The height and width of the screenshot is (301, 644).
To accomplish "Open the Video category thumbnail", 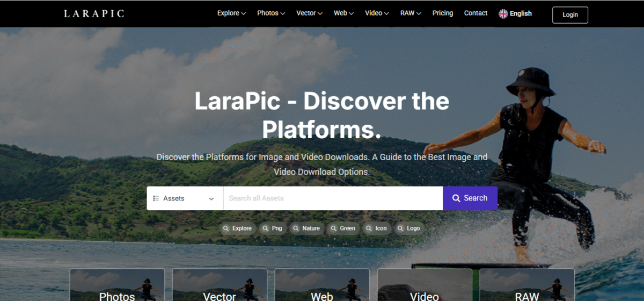I will tap(425, 285).
